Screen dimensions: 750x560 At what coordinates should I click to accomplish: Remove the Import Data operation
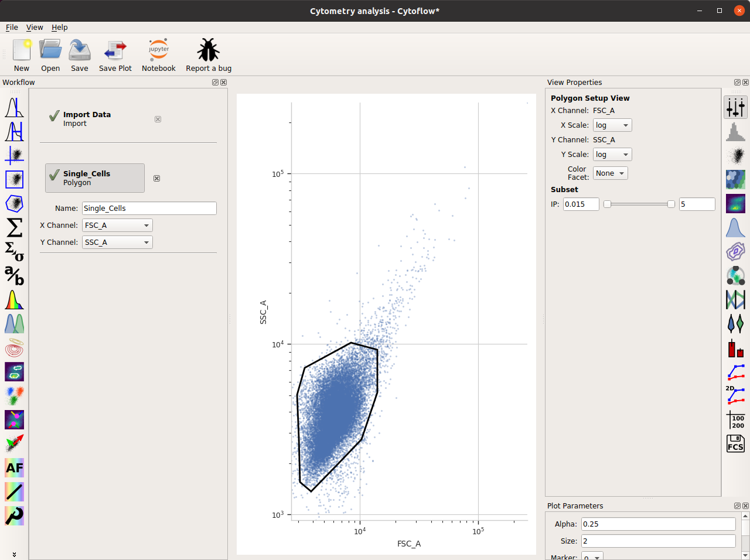(158, 119)
